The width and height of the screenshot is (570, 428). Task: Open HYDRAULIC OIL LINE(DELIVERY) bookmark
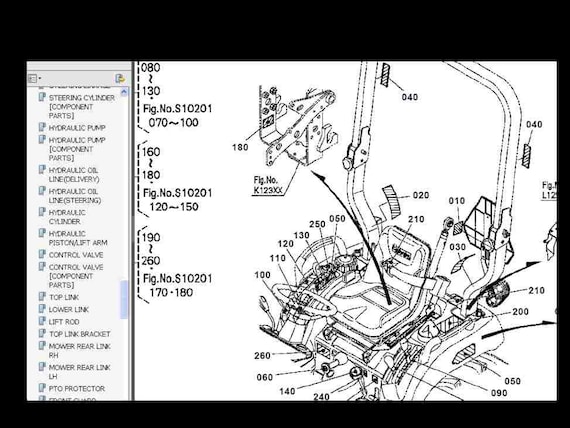click(74, 175)
